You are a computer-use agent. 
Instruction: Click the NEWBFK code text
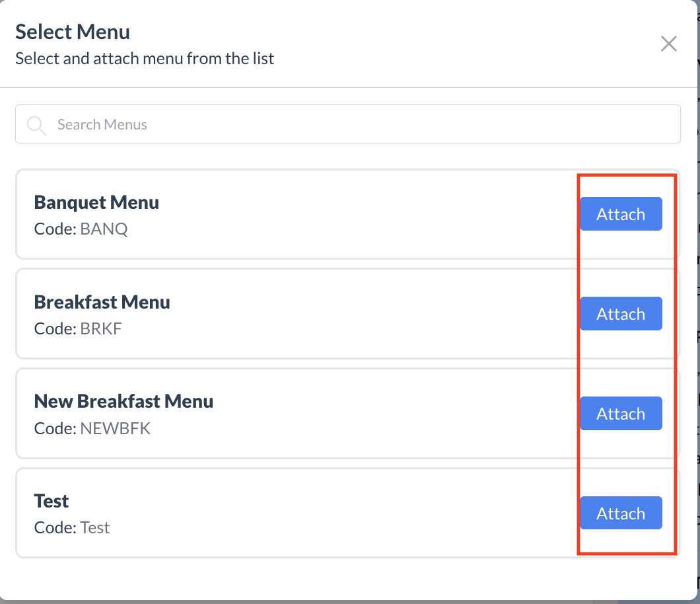(116, 428)
